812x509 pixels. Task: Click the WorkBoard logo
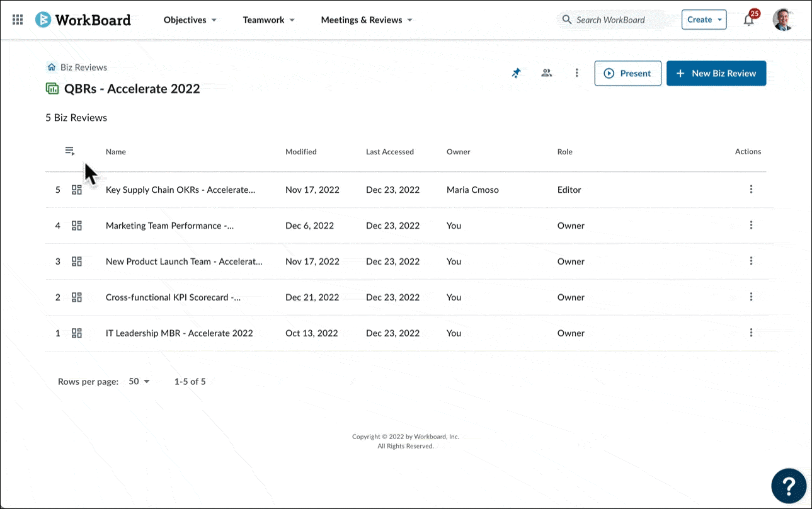pyautogui.click(x=83, y=20)
